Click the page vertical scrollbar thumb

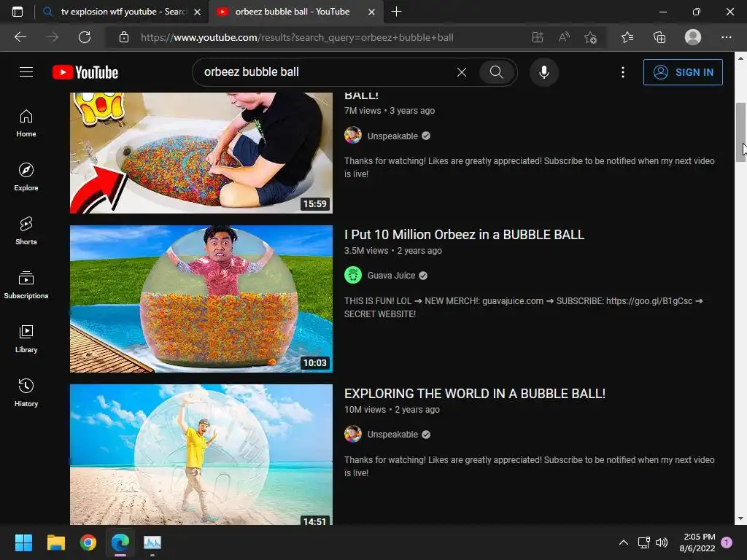(740, 133)
